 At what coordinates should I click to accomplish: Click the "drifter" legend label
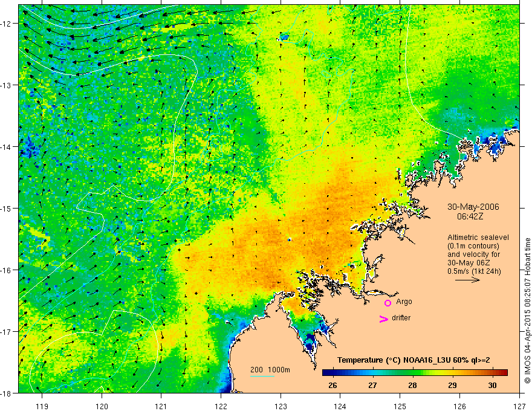401,318
